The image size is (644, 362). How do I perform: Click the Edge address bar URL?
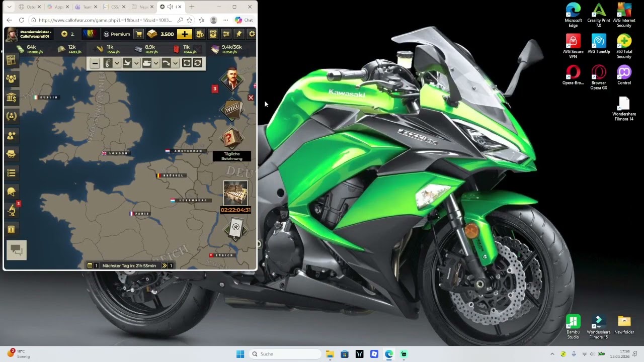click(x=105, y=20)
